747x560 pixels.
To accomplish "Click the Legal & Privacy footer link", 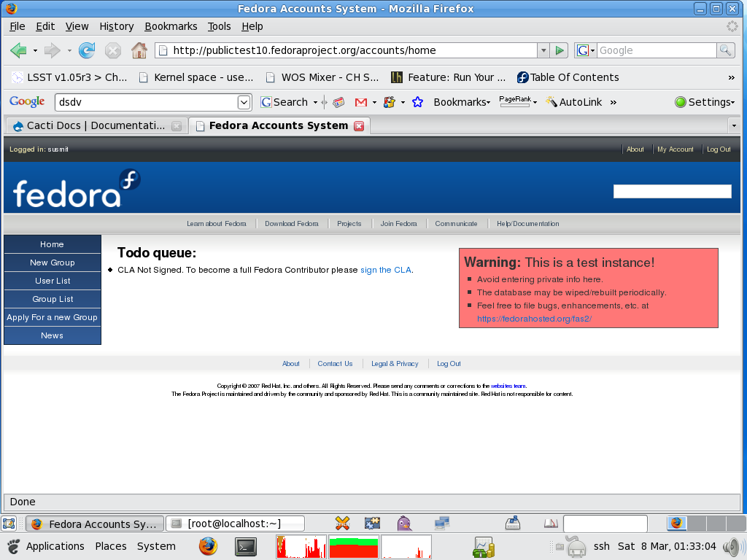I will 395,364.
